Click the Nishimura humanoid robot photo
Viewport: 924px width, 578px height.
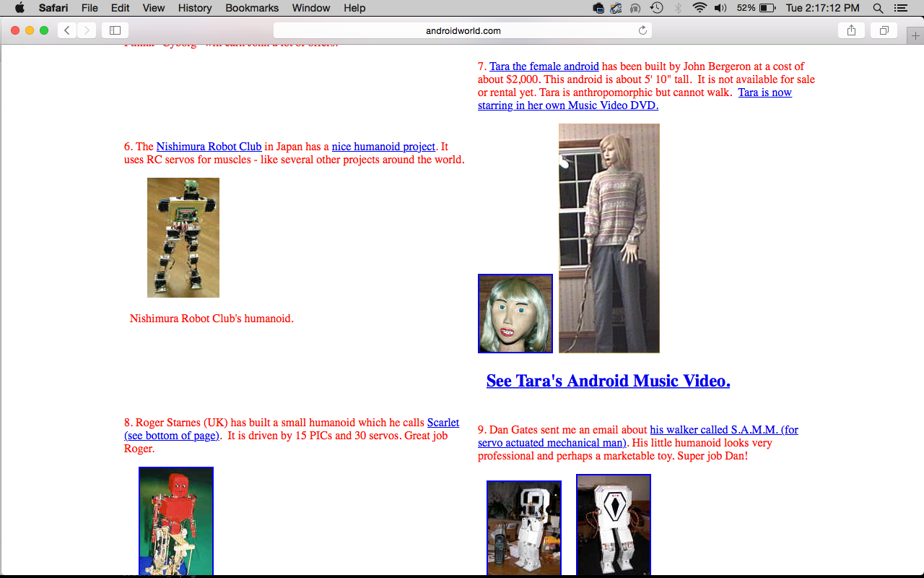183,238
